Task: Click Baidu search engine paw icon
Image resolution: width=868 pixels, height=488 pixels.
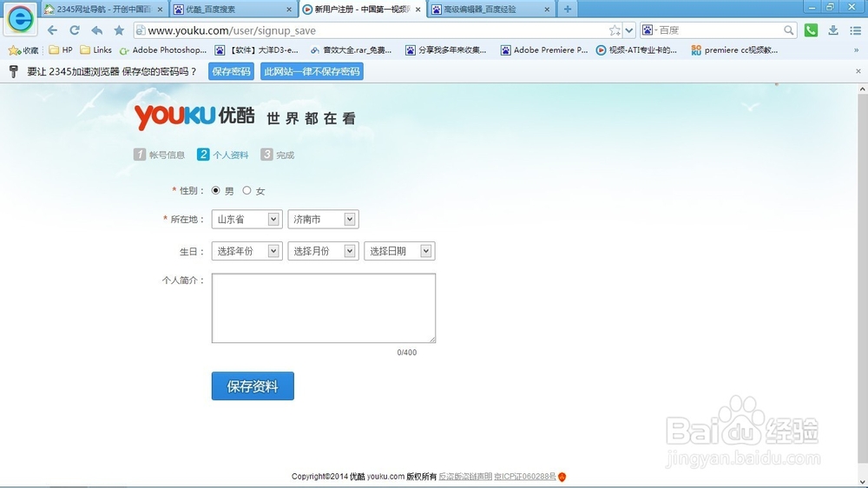Action: click(x=648, y=30)
